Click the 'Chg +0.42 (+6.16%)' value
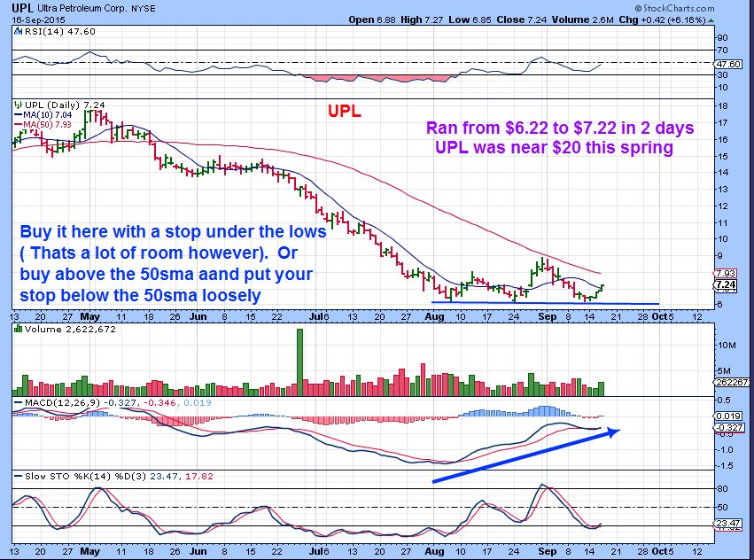Image resolution: width=754 pixels, height=560 pixels. (x=662, y=19)
